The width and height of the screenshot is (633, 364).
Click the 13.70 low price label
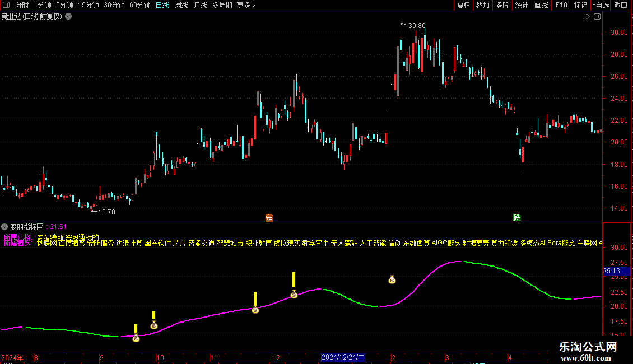click(x=106, y=212)
